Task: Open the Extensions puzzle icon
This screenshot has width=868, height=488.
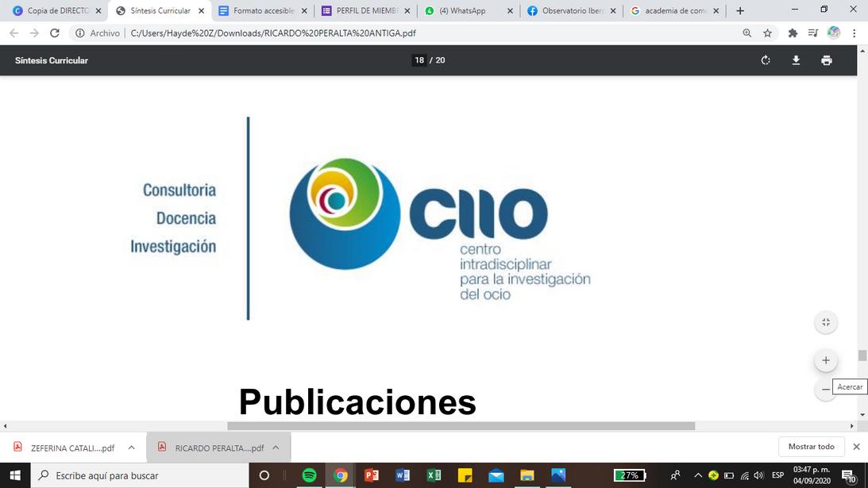Action: point(793,33)
